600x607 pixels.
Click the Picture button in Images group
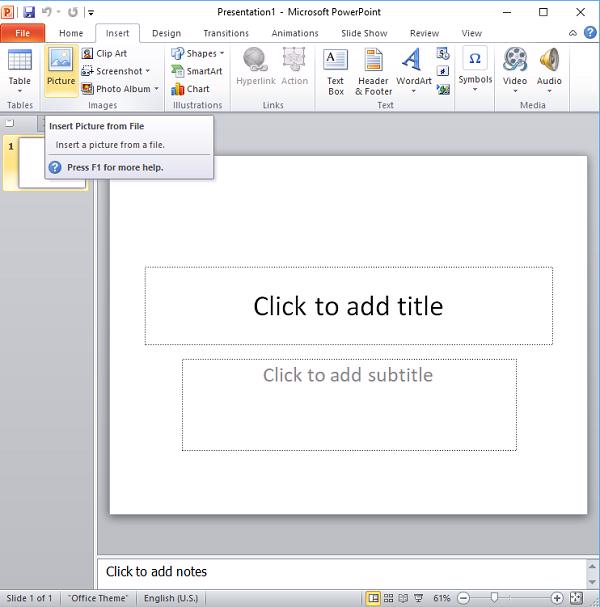click(61, 70)
